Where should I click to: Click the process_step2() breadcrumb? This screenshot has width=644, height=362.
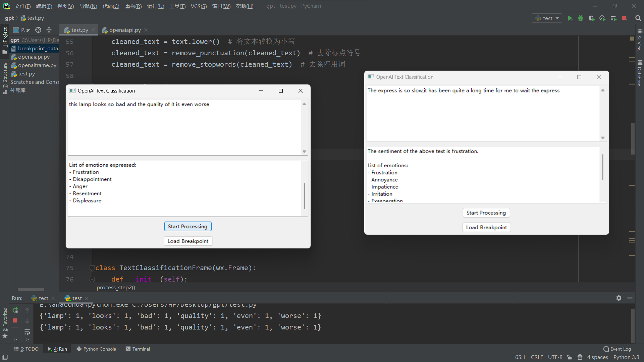click(x=116, y=288)
